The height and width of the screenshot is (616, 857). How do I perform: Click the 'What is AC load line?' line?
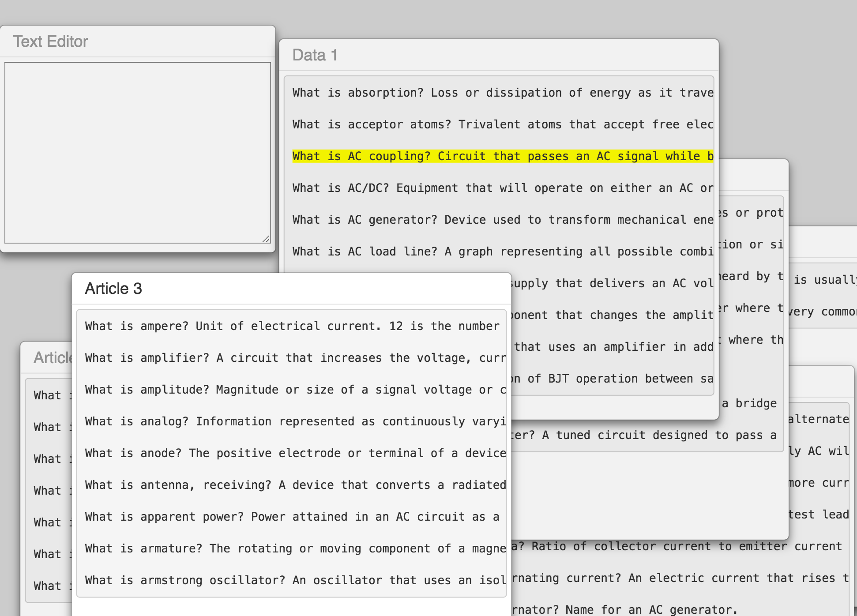[502, 252]
